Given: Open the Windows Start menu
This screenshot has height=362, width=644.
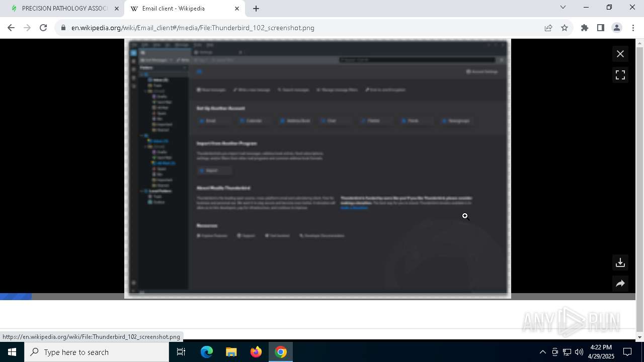Looking at the screenshot, I should [12, 352].
